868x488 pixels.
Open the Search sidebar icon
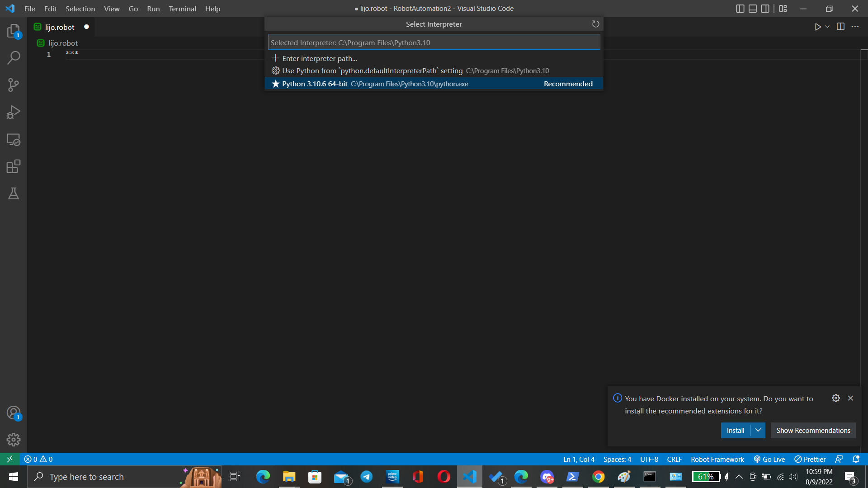(13, 57)
